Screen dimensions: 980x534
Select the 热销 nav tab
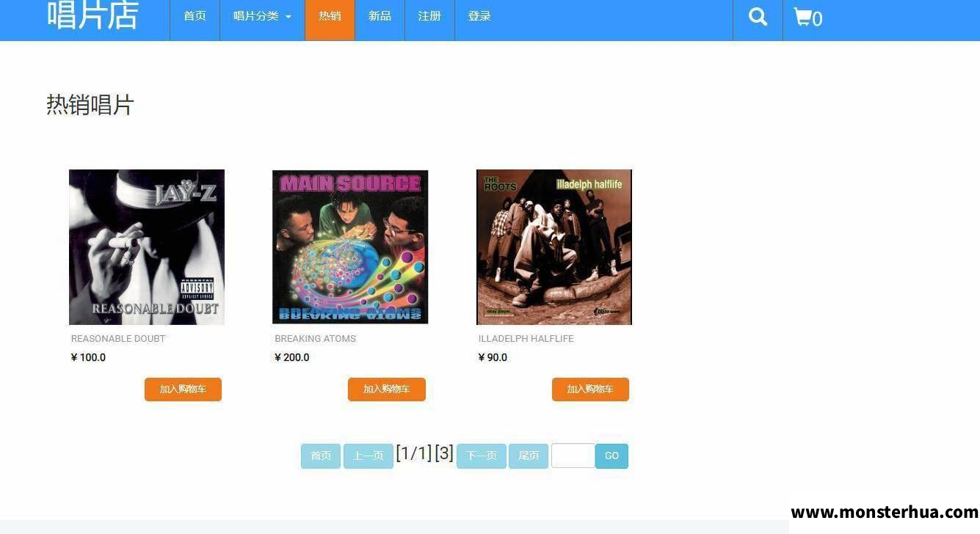click(330, 16)
